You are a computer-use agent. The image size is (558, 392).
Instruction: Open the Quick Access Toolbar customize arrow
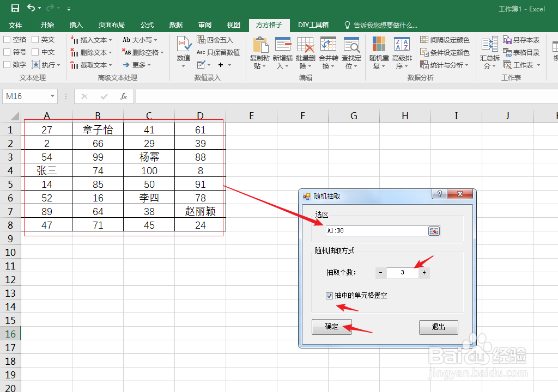pyautogui.click(x=69, y=9)
